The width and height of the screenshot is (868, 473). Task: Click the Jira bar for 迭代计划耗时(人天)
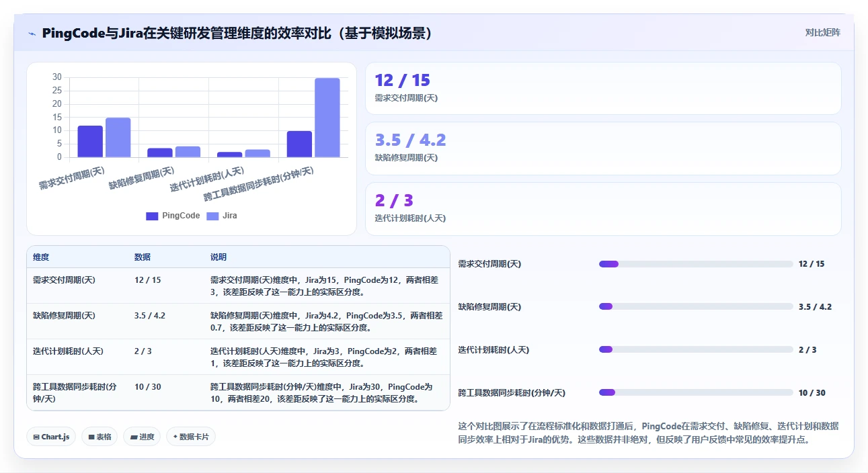click(x=258, y=154)
